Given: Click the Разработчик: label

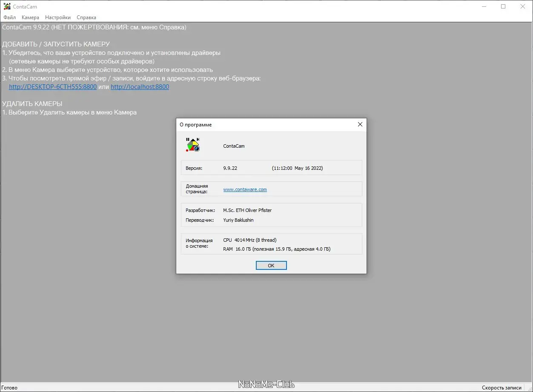Looking at the screenshot, I should click(201, 210).
